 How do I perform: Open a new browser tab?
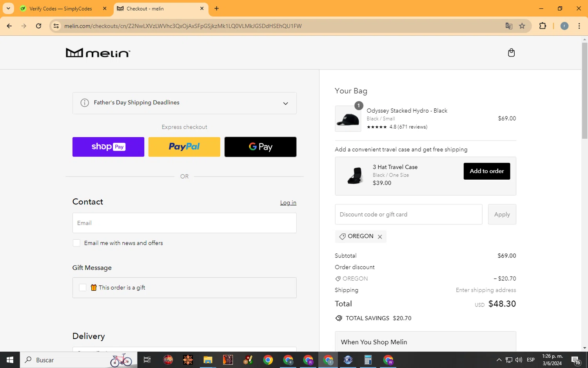pos(216,9)
